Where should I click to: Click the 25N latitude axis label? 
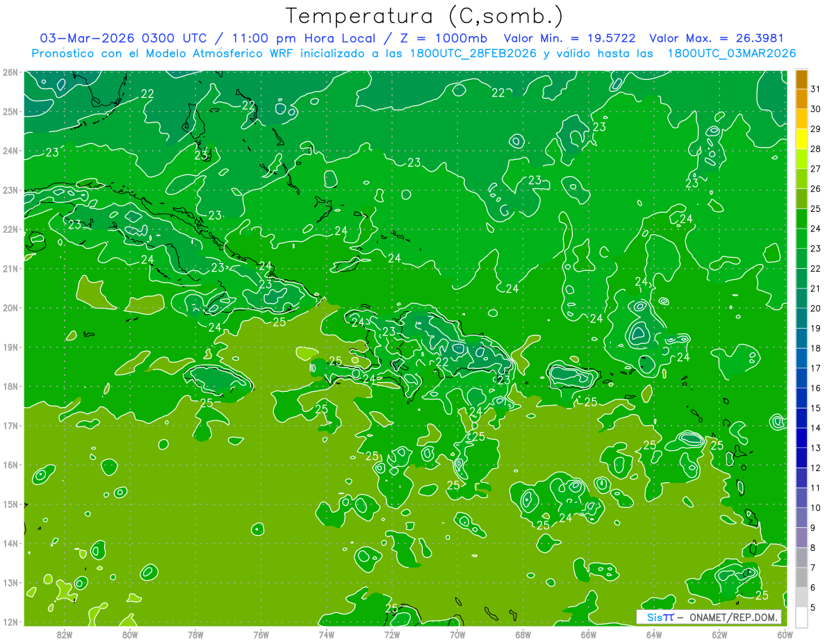pyautogui.click(x=10, y=112)
